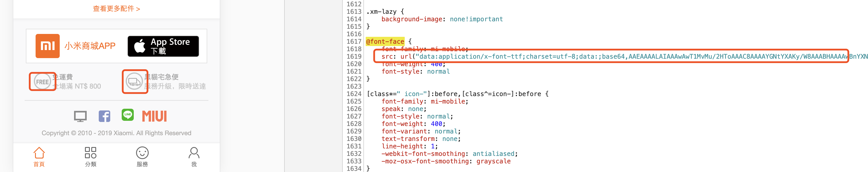Go to the 首頁 home tab
This screenshot has height=172, width=868.
pyautogui.click(x=39, y=157)
